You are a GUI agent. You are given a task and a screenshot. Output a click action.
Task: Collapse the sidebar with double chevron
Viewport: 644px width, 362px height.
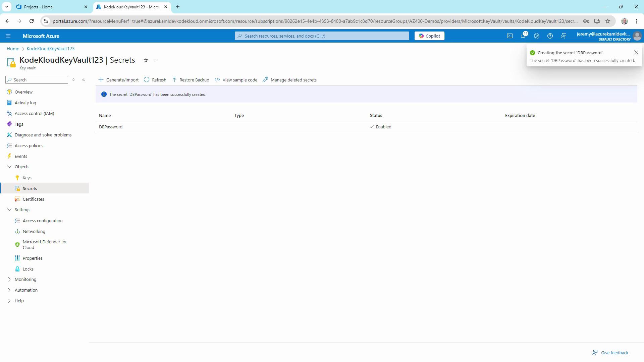point(84,80)
